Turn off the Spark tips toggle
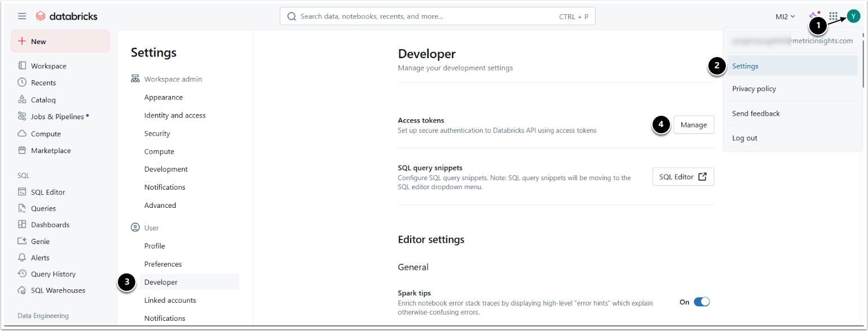This screenshot has height=331, width=868. [701, 302]
